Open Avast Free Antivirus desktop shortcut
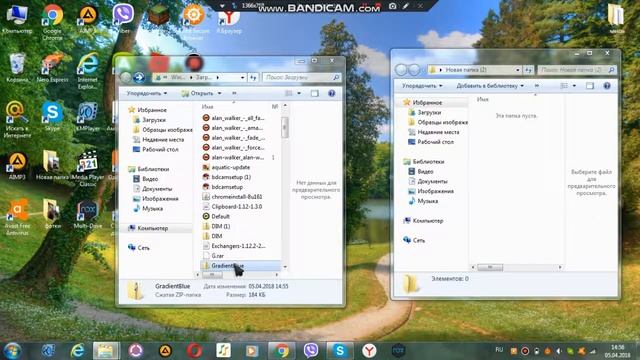Viewport: 640px width, 360px height. [17, 217]
